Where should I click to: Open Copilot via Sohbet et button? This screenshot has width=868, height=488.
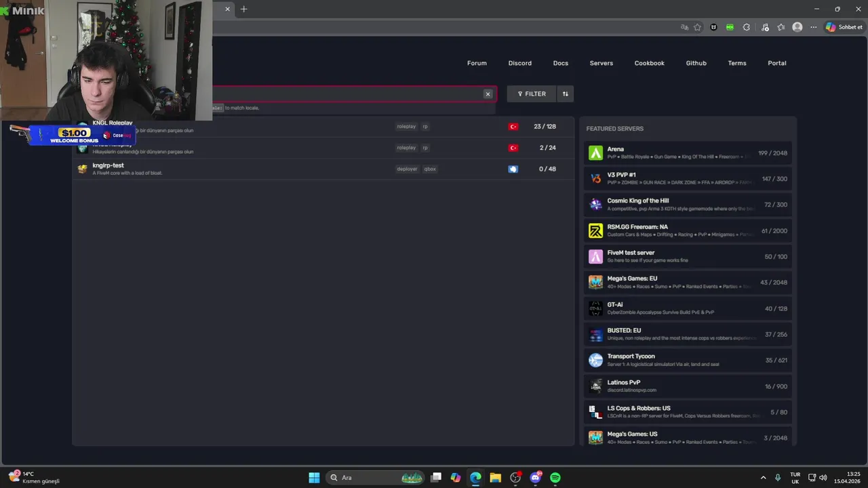point(844,27)
